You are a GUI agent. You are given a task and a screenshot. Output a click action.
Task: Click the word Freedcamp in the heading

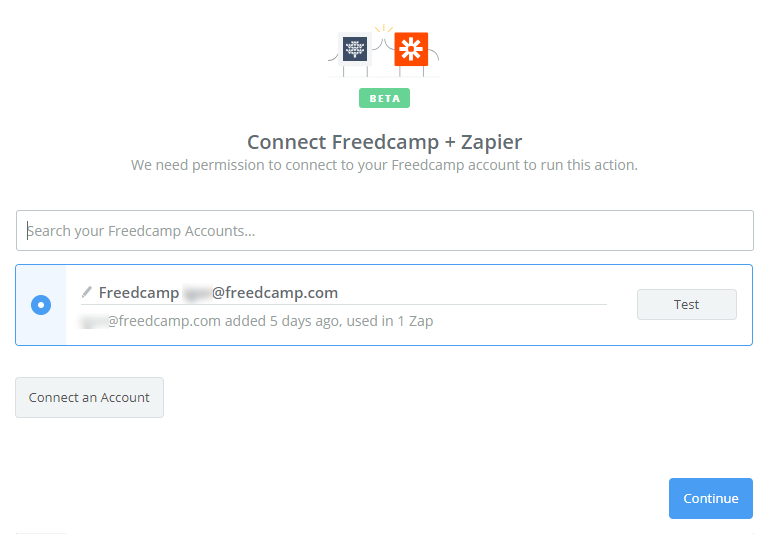385,142
